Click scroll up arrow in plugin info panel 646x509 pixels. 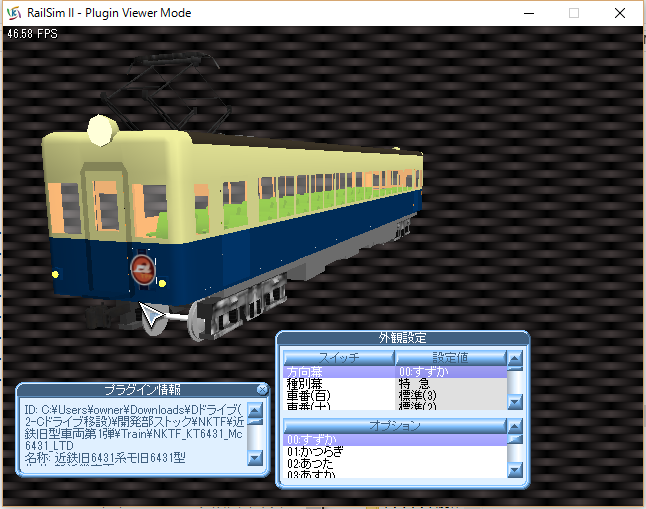point(255,410)
